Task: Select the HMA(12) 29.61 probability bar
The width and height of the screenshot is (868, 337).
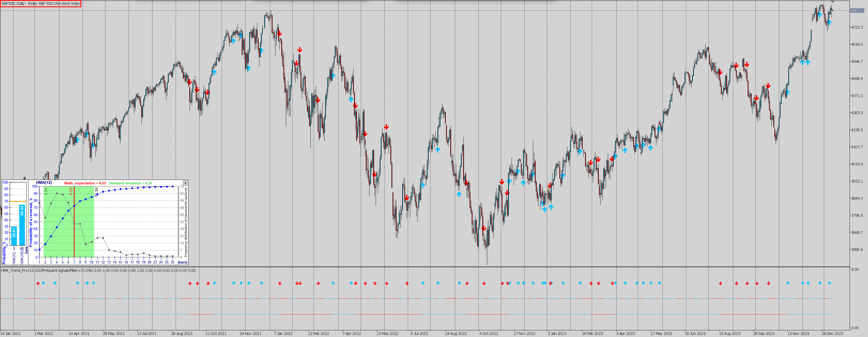Action: pyautogui.click(x=14, y=236)
